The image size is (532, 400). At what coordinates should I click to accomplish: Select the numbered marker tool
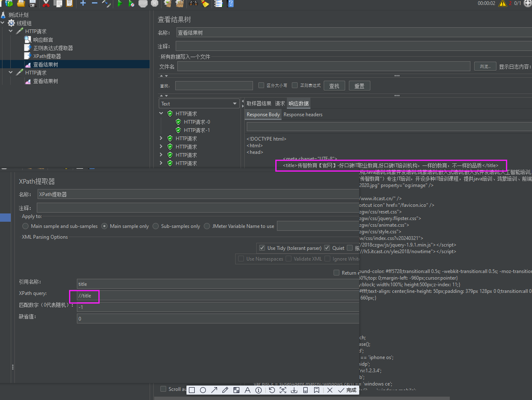point(258,390)
